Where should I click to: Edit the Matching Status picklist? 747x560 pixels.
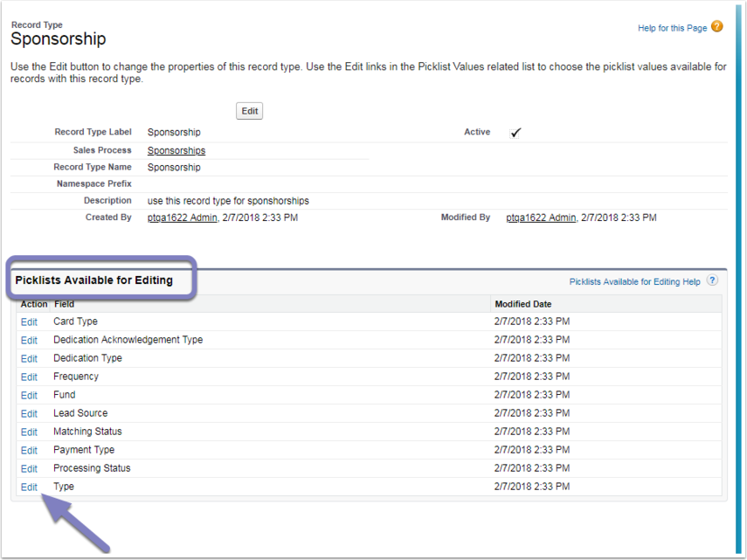pos(29,432)
